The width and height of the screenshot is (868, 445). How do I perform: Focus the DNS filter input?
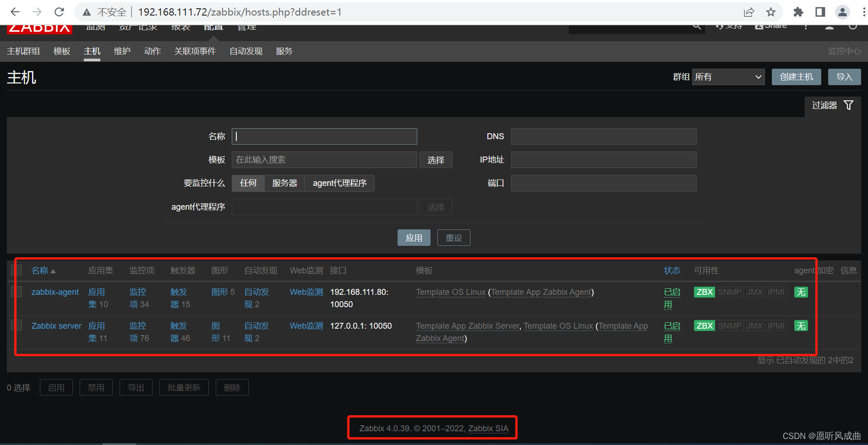tap(604, 136)
